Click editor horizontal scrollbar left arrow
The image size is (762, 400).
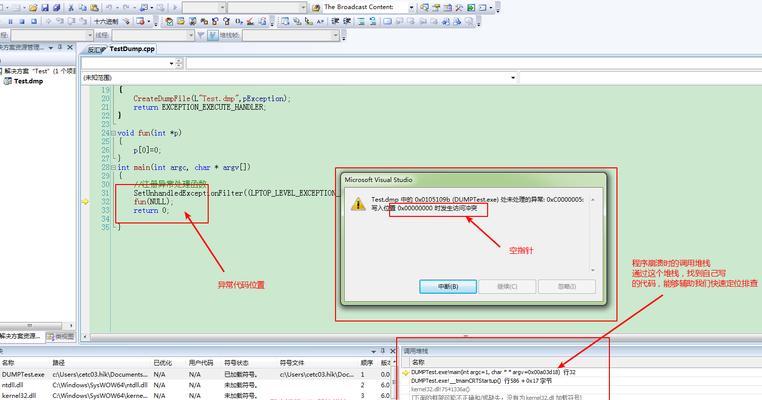click(85, 336)
